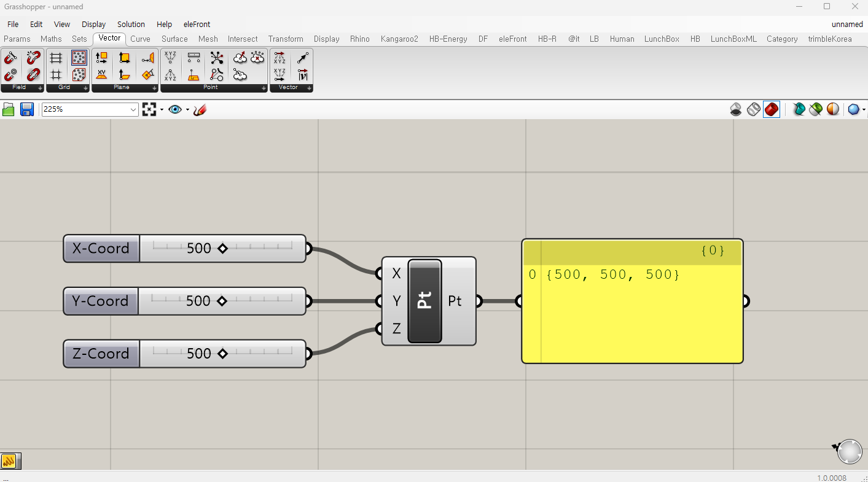Expand the Point panel components
868x482 pixels.
tap(264, 88)
